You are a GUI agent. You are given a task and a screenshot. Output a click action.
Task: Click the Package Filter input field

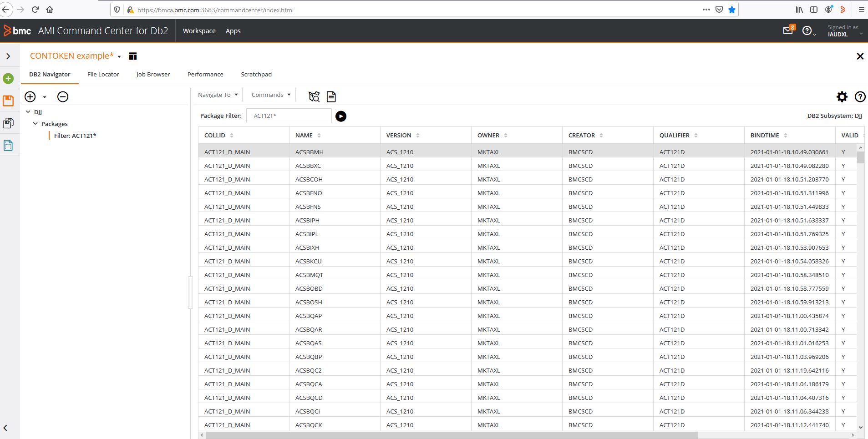pos(289,116)
